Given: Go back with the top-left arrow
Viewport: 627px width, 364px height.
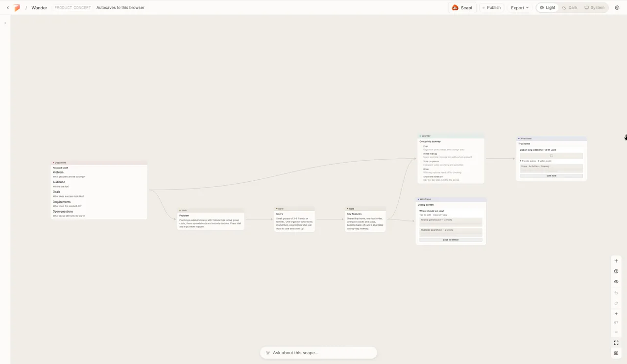Looking at the screenshot, I should tap(8, 8).
